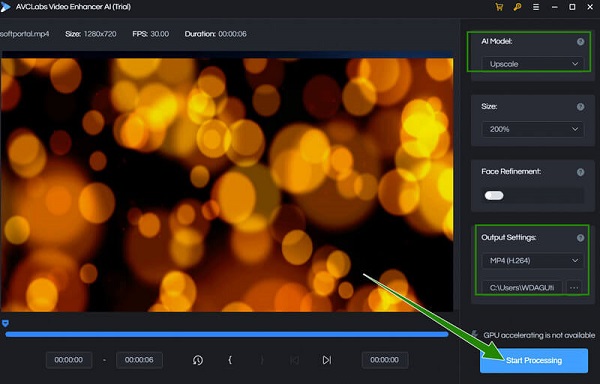Click the AVCLabs app logo icon
This screenshot has width=600, height=384.
coord(5,7)
